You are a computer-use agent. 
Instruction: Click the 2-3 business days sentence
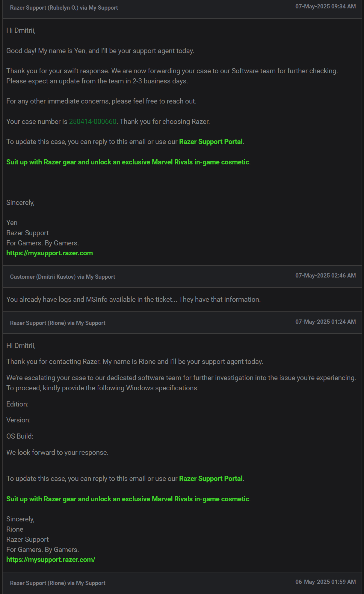click(97, 81)
